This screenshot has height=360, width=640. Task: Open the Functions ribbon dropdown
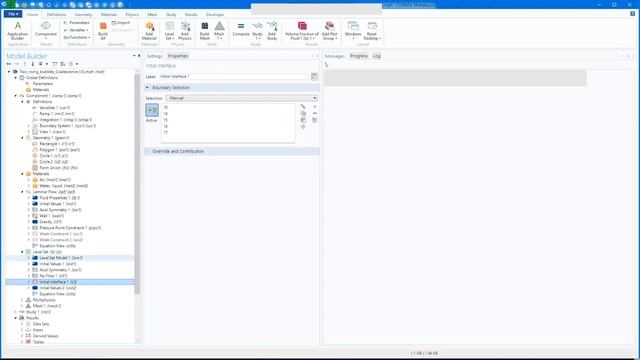[76, 37]
